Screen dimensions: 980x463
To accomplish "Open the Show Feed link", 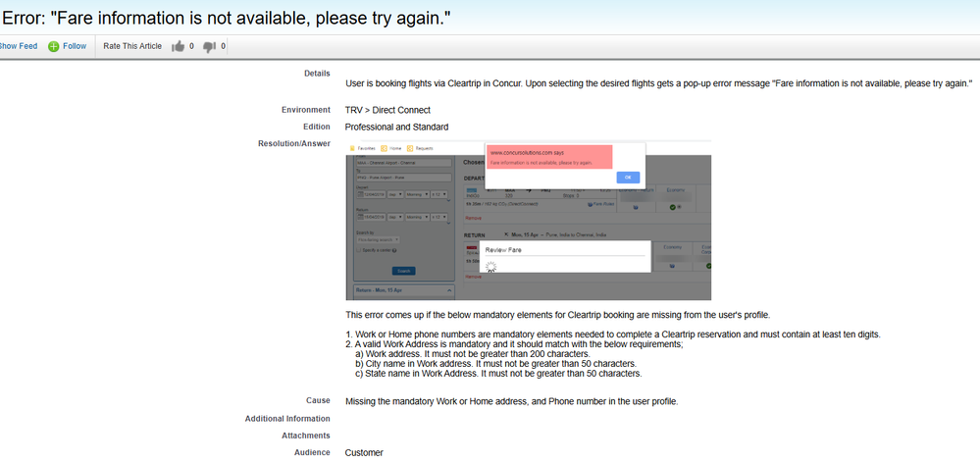I will point(18,46).
